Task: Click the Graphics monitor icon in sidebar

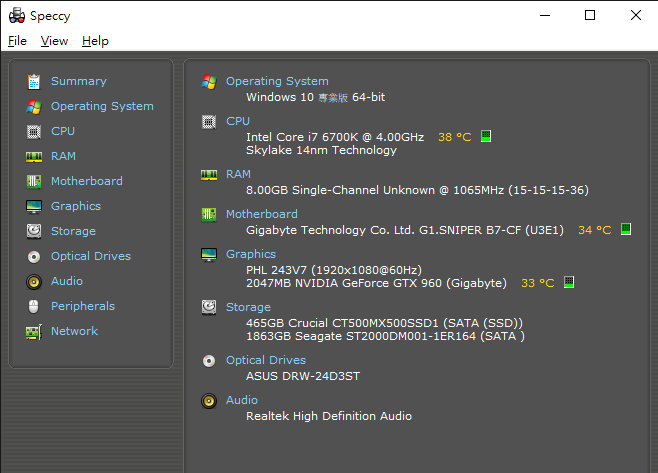Action: click(x=34, y=206)
